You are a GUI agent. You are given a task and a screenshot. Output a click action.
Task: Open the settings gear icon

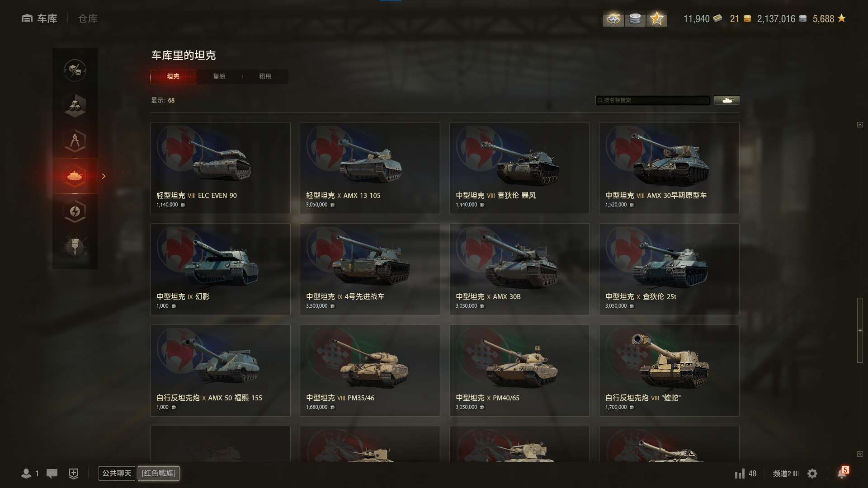pos(812,474)
